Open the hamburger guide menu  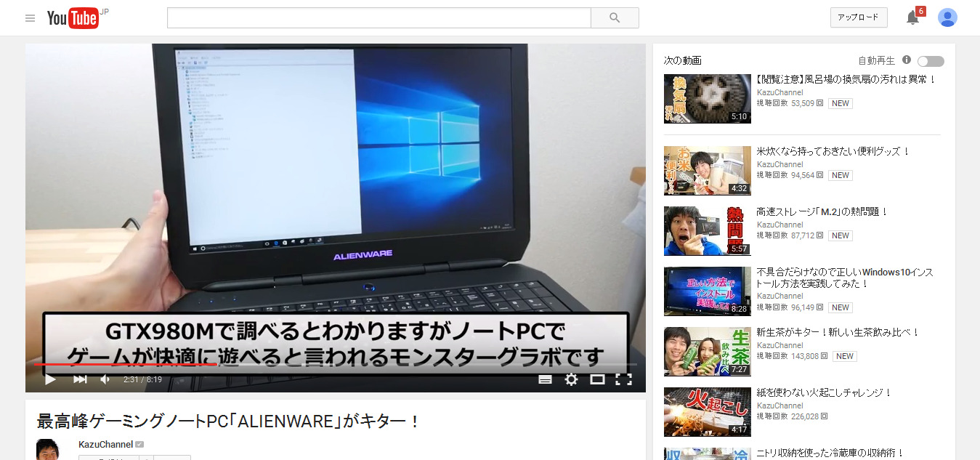30,18
